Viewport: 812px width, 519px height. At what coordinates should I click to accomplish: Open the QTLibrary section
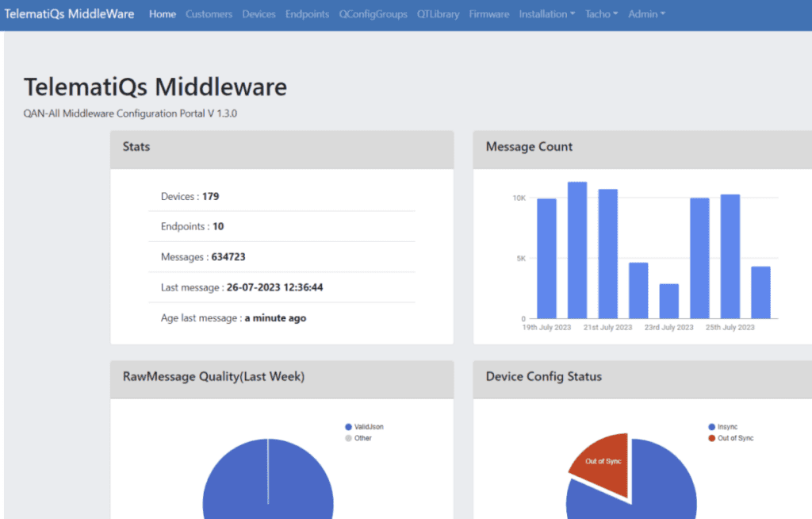[438, 13]
